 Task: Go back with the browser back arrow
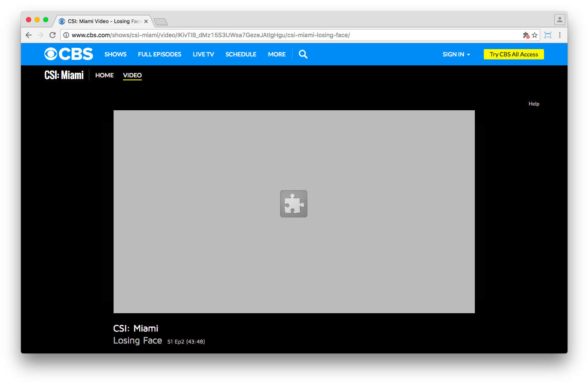[29, 35]
